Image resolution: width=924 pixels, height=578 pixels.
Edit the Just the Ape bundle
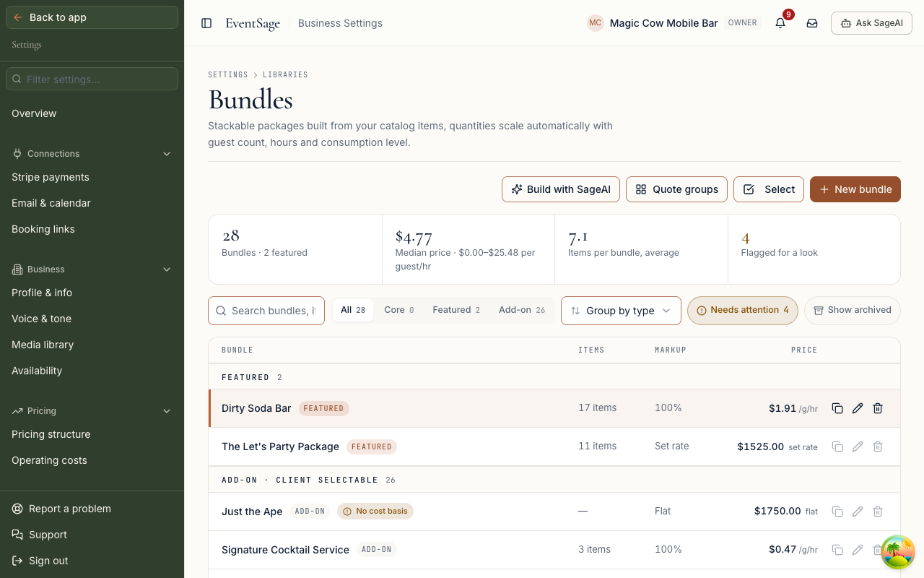858,512
